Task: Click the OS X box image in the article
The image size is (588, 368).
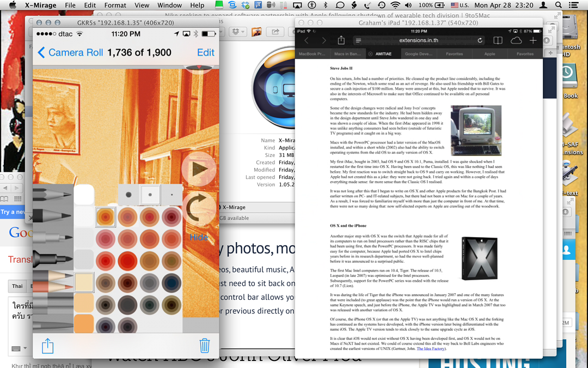Action: pyautogui.click(x=480, y=258)
